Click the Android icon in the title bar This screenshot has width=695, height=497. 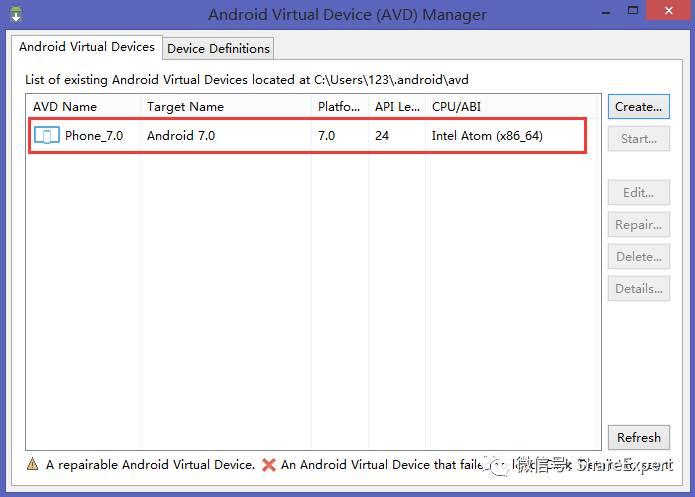click(15, 12)
